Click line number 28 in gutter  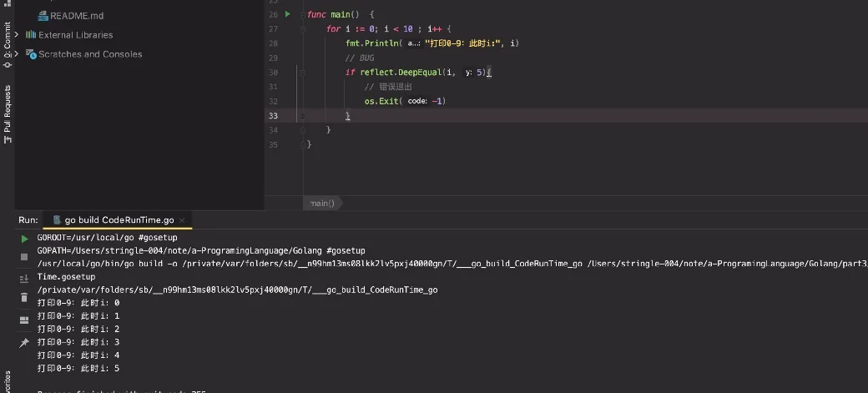273,43
